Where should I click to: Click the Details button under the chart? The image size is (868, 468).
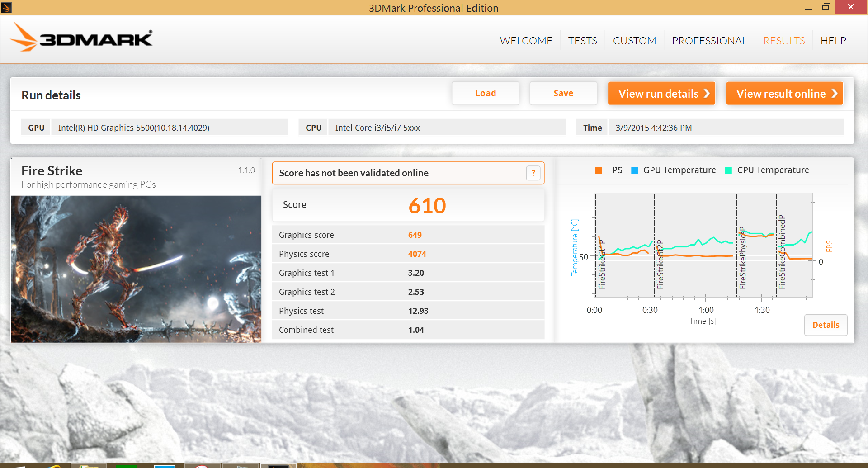click(x=826, y=325)
